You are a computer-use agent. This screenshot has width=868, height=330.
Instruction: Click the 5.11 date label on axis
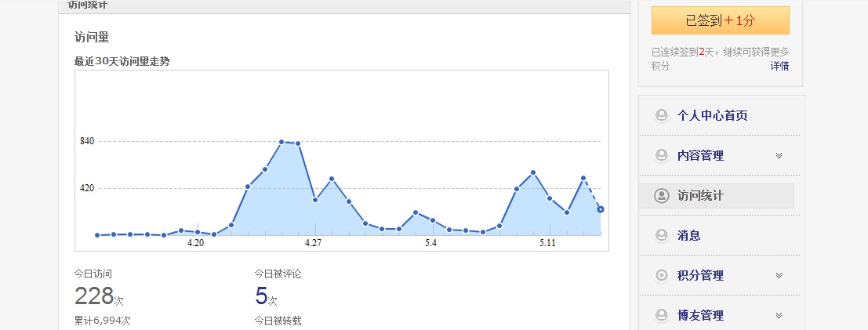[547, 244]
